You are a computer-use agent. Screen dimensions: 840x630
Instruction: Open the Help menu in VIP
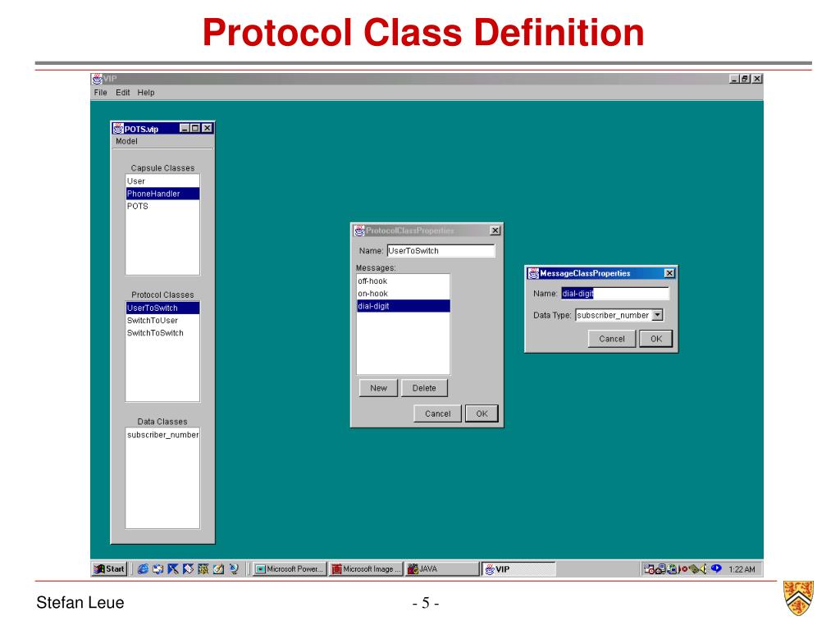[146, 92]
